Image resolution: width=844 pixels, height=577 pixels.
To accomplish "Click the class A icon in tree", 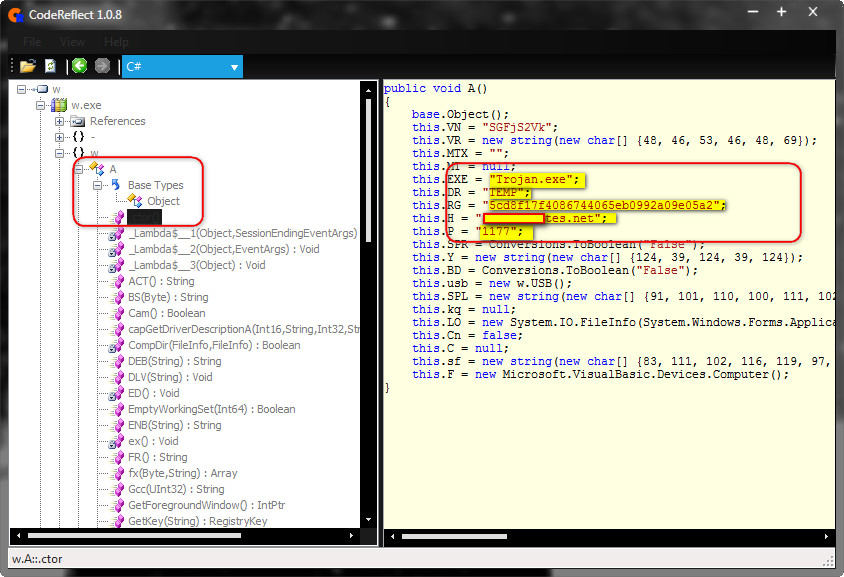I will coord(97,169).
